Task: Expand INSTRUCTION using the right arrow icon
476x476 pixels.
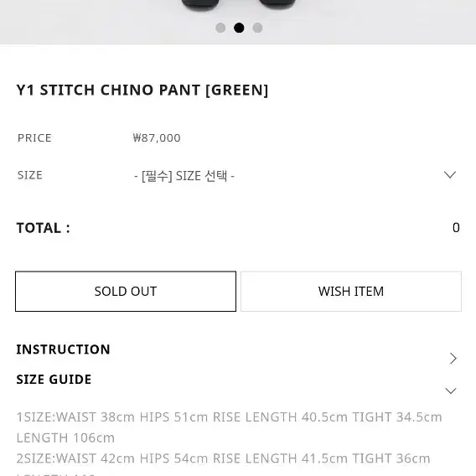Action: pyautogui.click(x=453, y=359)
